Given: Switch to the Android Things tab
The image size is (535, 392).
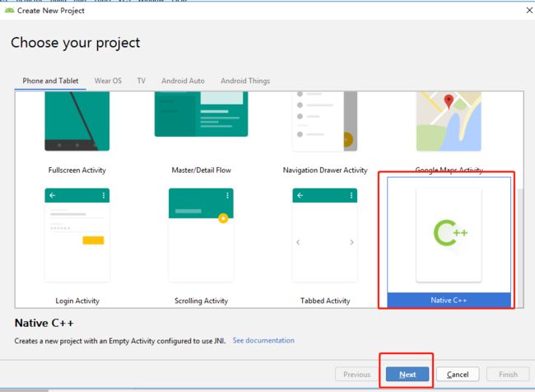Looking at the screenshot, I should [x=245, y=81].
